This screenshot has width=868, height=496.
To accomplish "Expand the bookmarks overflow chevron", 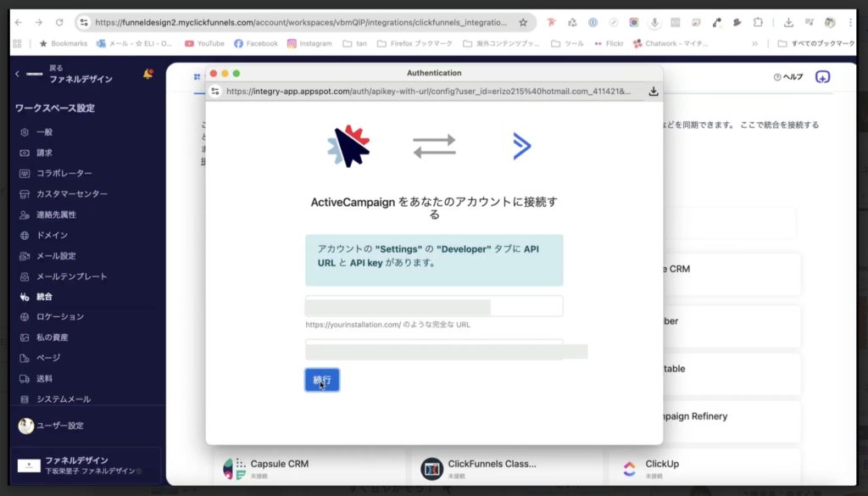I will click(x=755, y=42).
